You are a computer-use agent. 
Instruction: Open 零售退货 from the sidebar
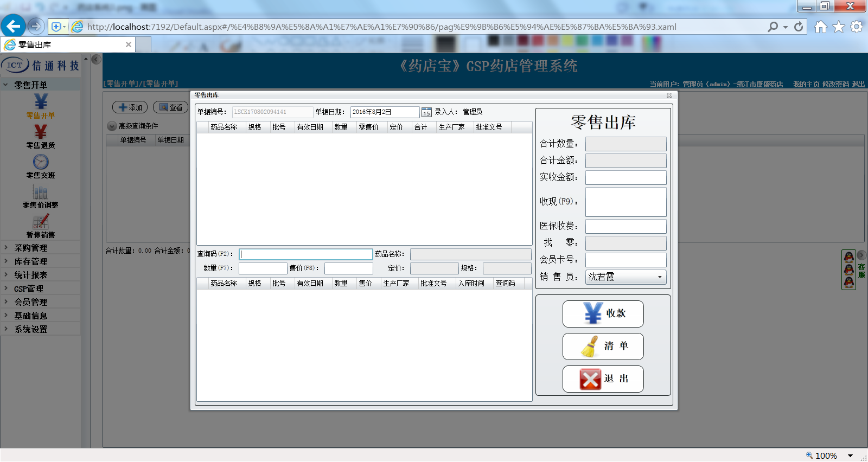pos(41,132)
